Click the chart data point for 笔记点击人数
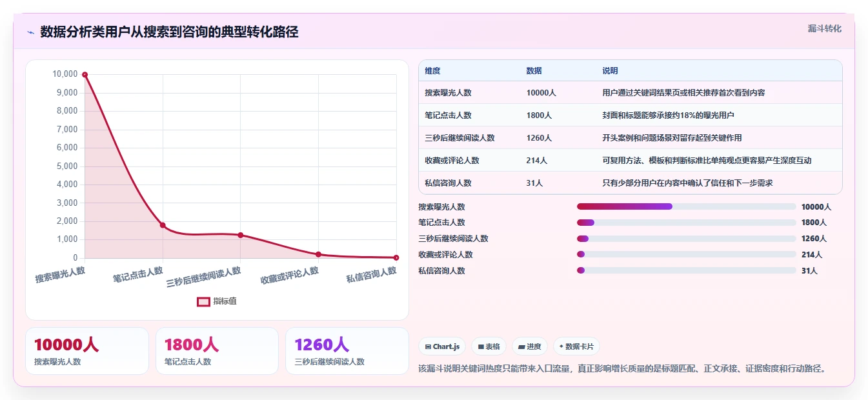 [163, 225]
